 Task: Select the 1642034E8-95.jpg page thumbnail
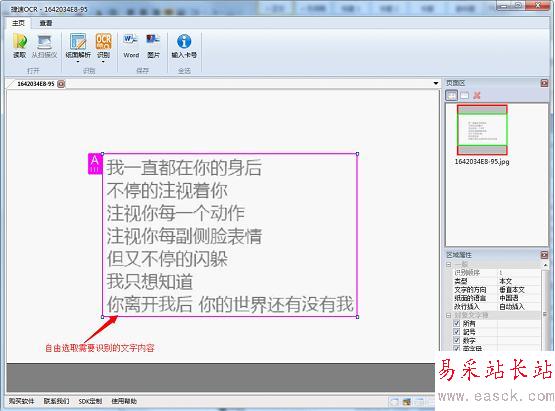tap(482, 130)
